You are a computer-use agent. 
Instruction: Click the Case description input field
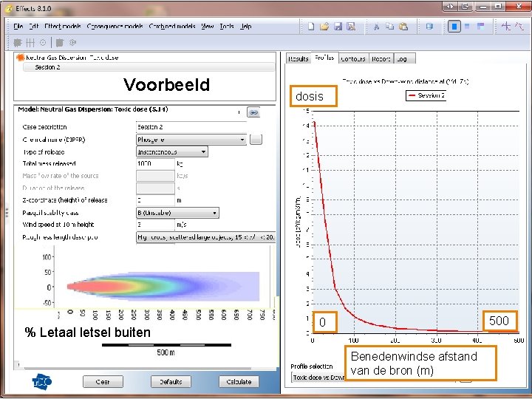pos(191,127)
